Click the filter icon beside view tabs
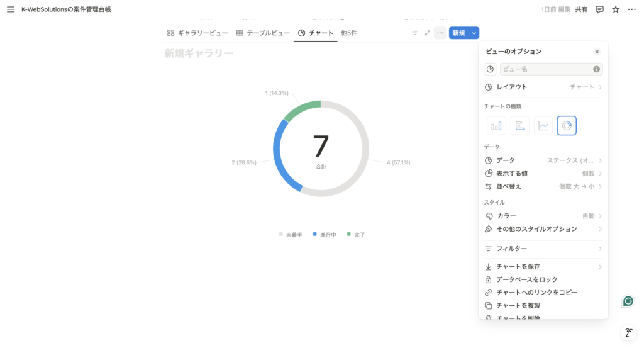644x348 pixels. click(414, 33)
